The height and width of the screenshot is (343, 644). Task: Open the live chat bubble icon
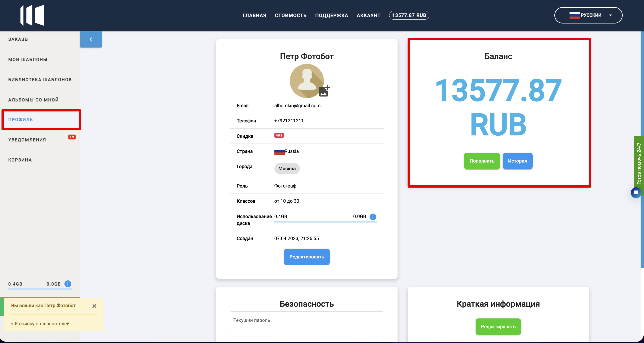click(636, 192)
